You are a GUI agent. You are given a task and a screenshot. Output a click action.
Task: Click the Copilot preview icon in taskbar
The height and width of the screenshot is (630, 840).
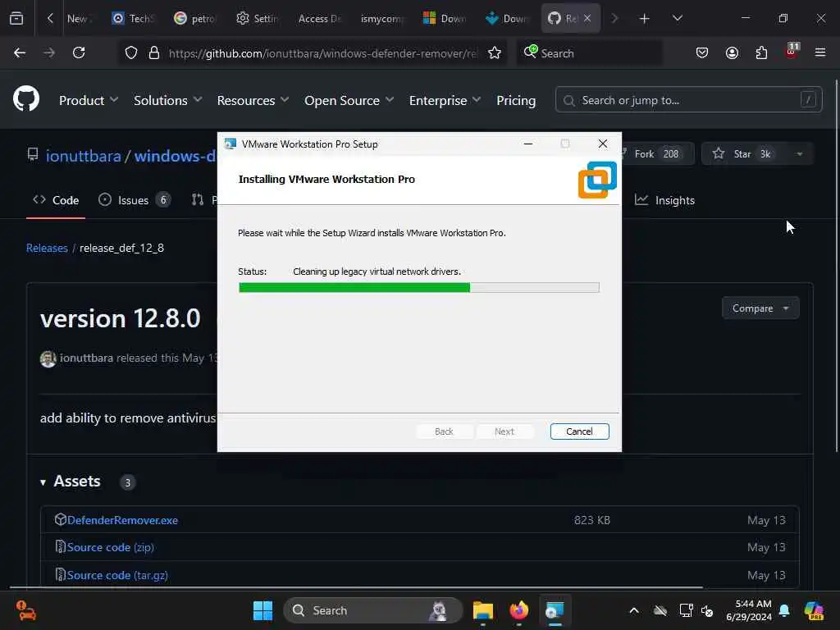coord(814,610)
